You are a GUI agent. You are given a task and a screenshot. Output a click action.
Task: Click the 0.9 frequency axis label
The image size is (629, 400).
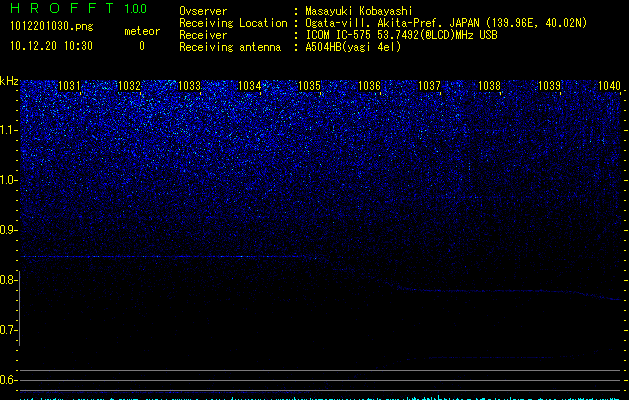[8, 230]
